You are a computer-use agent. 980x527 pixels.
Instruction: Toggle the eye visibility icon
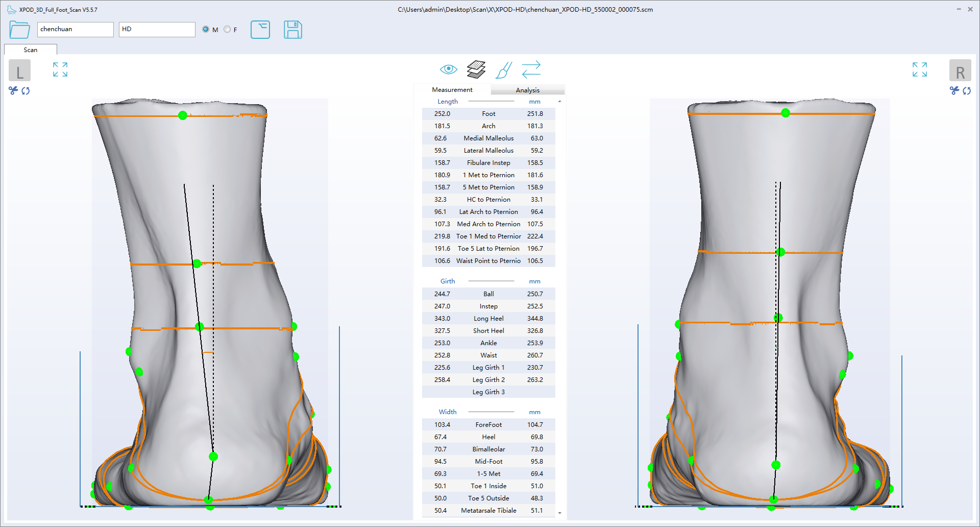pos(448,69)
